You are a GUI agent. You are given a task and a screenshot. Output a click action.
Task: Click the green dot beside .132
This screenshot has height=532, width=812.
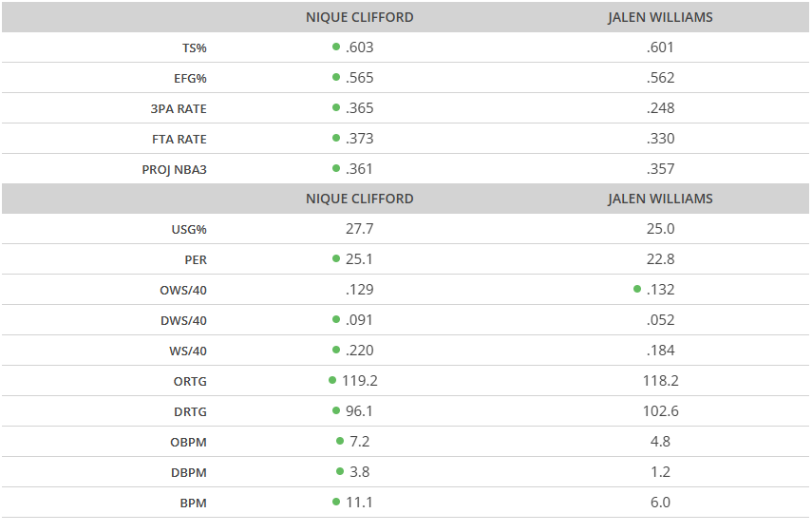pos(637,289)
